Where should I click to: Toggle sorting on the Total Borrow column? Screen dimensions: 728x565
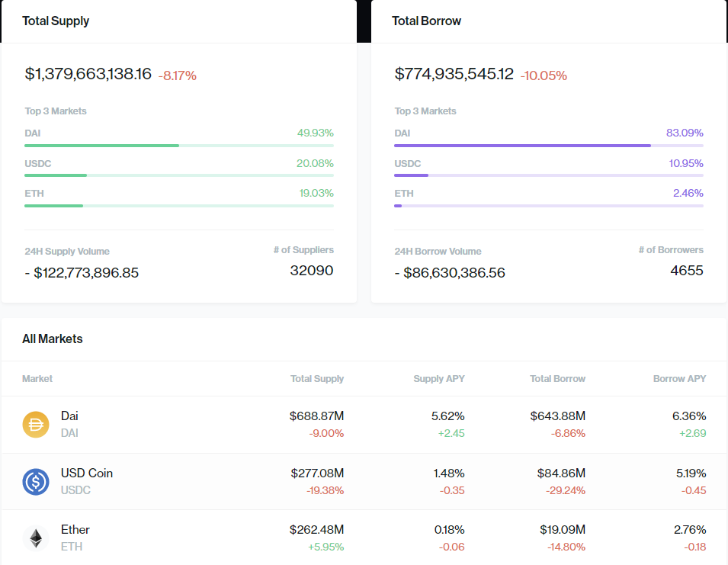point(558,378)
